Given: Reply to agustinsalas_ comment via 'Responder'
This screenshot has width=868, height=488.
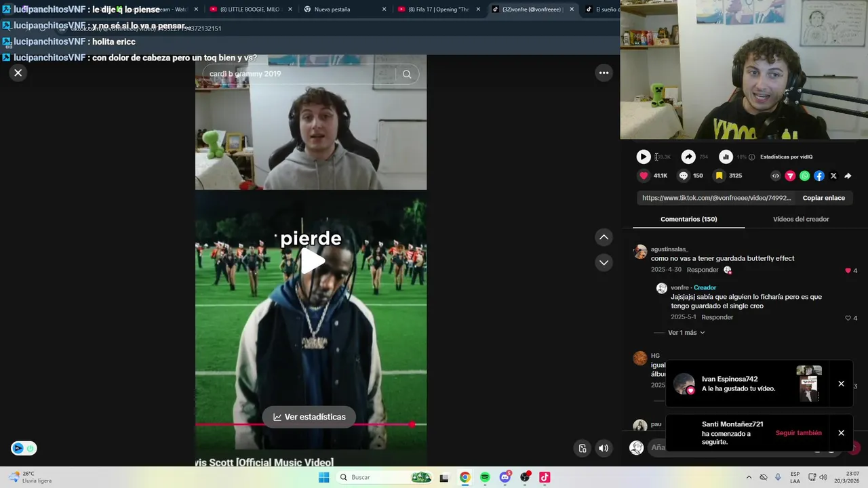Looking at the screenshot, I should 703,270.
